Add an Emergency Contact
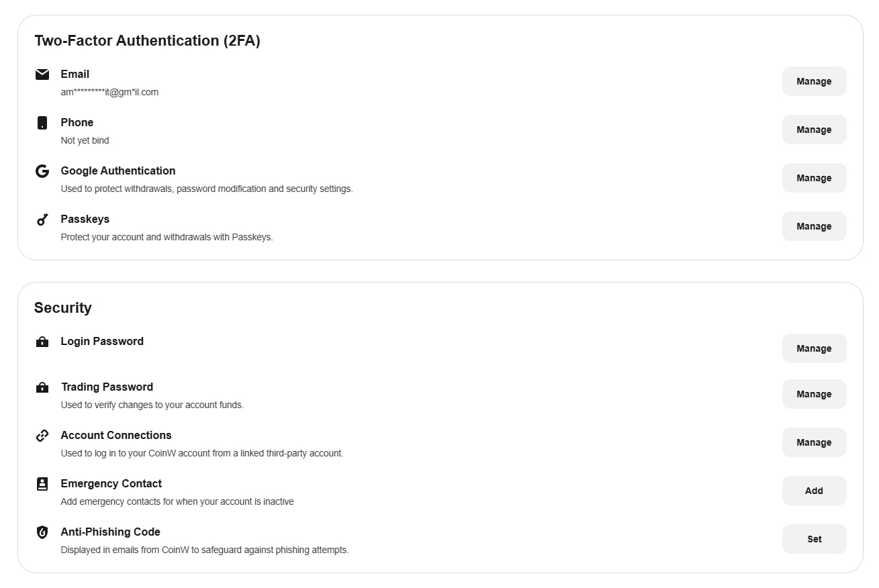This screenshot has height=588, width=879. [814, 491]
